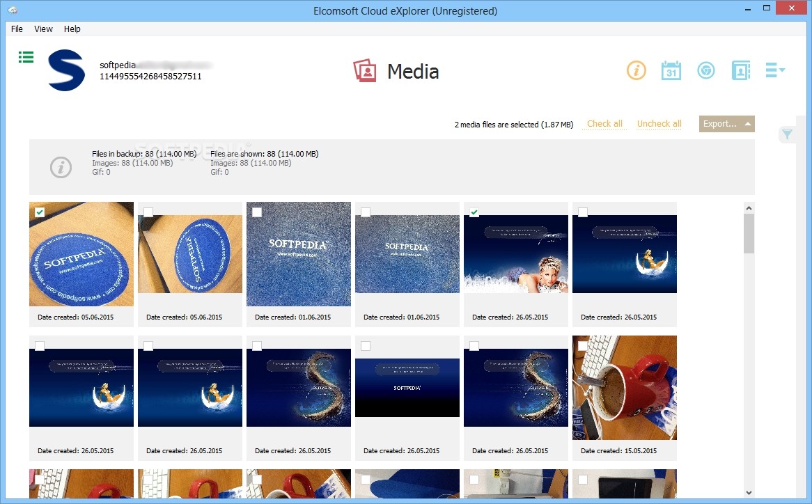Check the first golden S wallpaper image
This screenshot has height=504, width=812.
[x=257, y=346]
